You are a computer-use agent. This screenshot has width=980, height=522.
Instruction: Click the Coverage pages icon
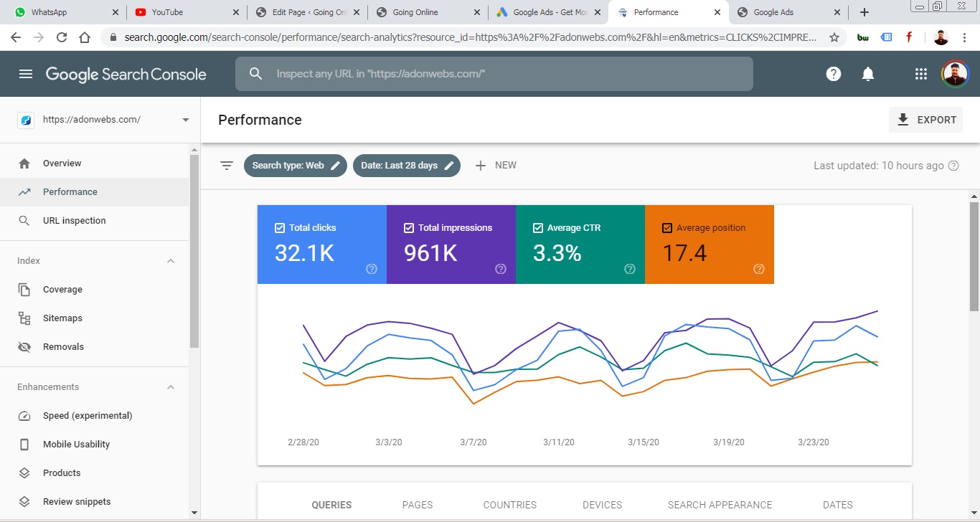(24, 290)
